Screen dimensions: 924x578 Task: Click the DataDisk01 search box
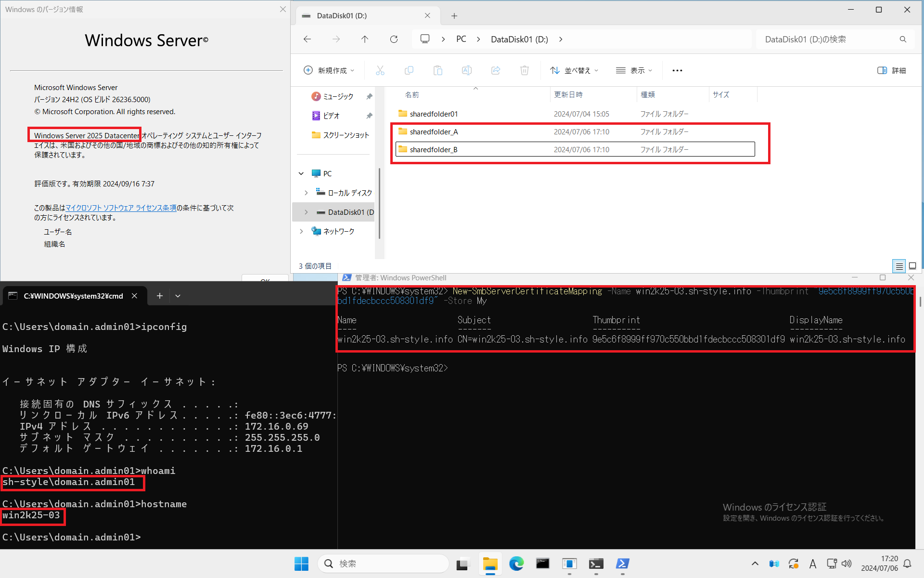[828, 39]
